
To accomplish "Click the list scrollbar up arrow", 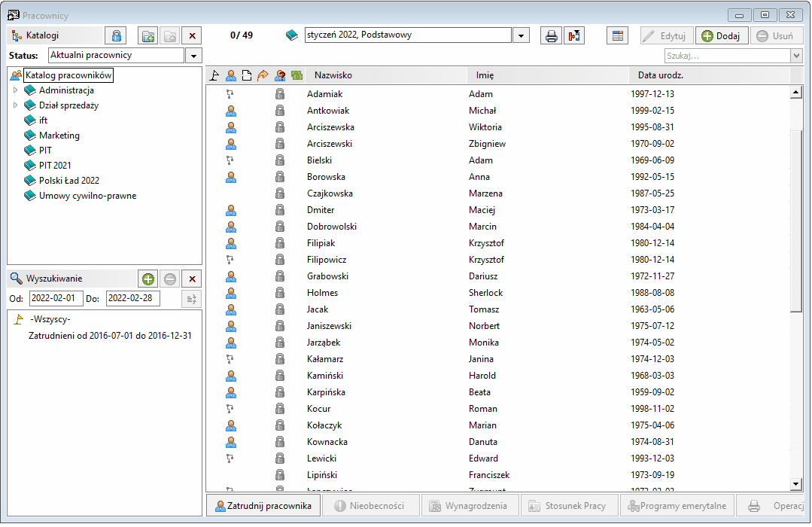I will [x=796, y=93].
